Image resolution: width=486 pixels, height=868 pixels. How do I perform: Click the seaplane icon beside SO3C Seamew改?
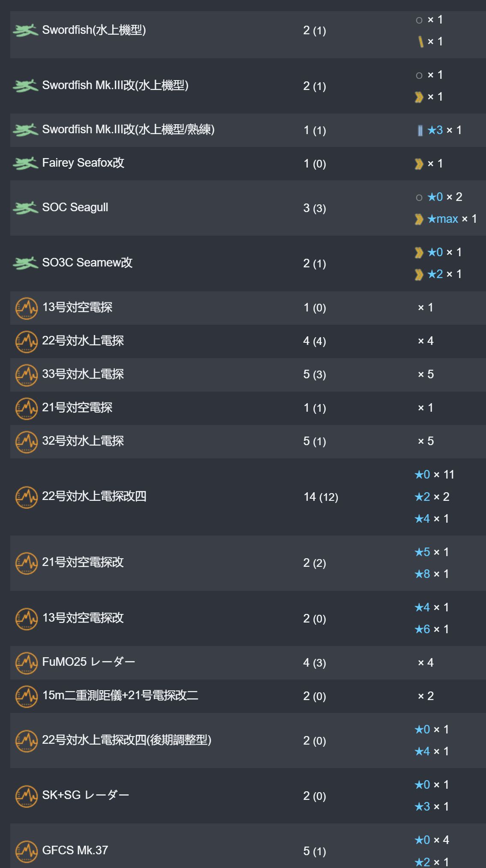tap(25, 263)
